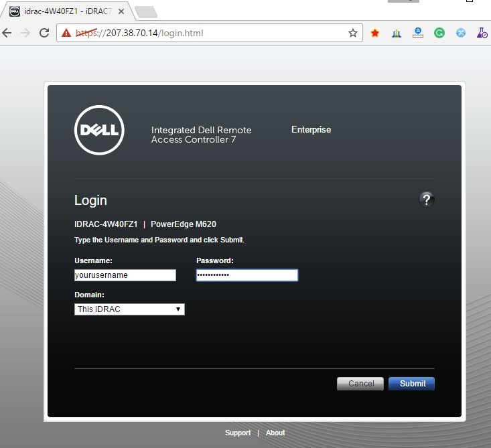Click the browser Back arrow
Screen dimensions: 491x448
coord(7,33)
